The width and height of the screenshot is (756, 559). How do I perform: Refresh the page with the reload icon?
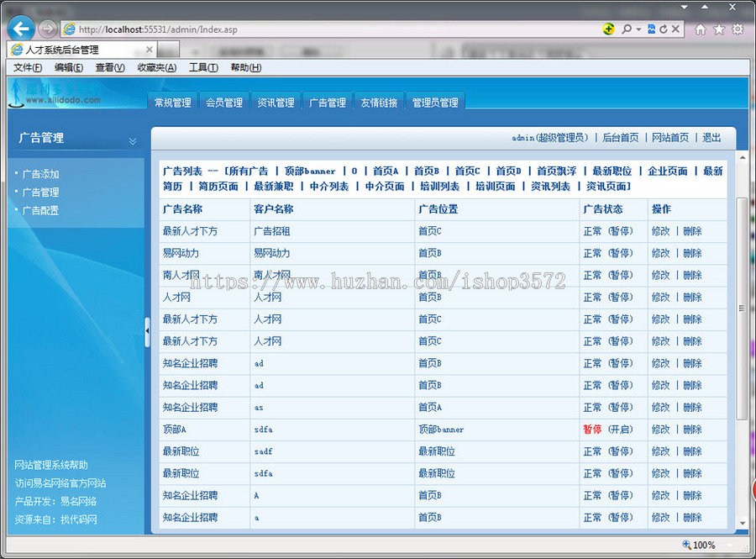click(664, 29)
